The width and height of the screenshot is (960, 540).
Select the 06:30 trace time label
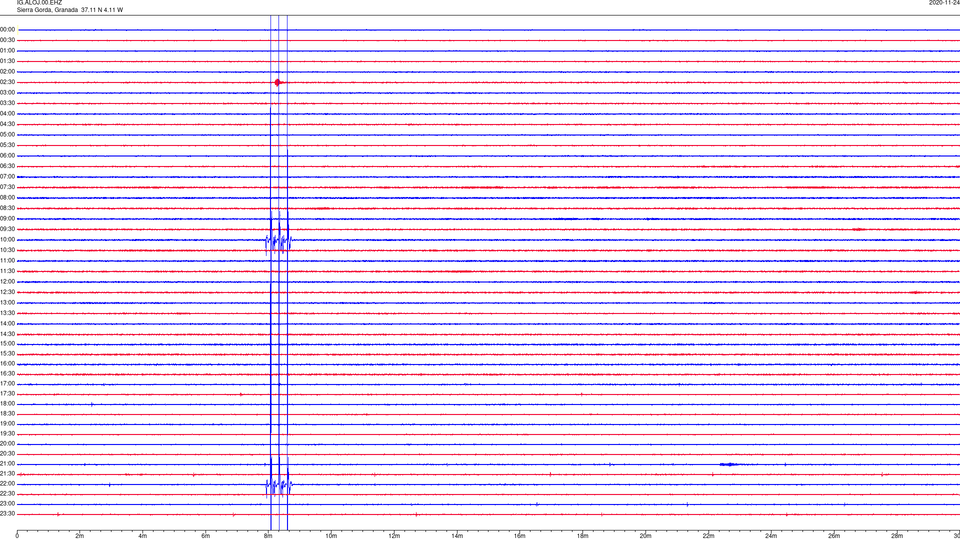(x=7, y=166)
